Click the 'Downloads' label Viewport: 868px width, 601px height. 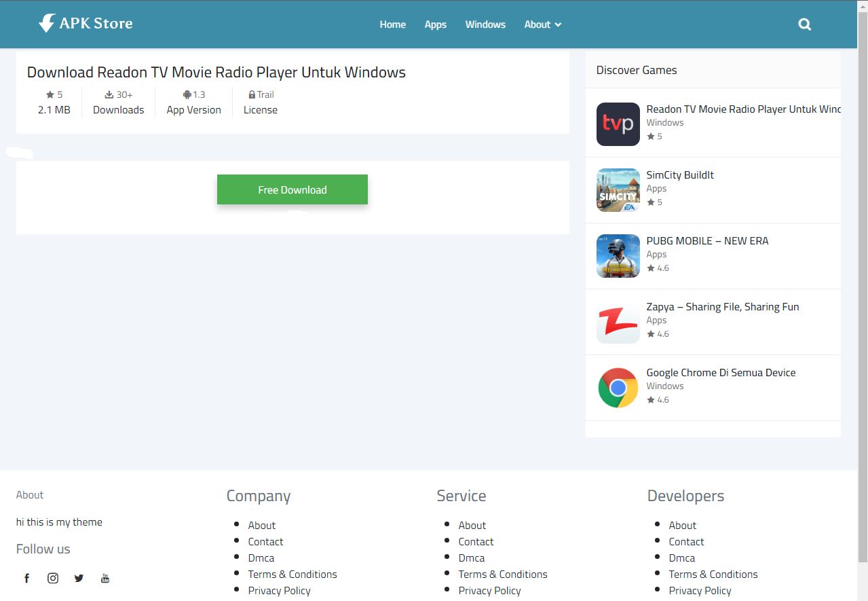point(119,110)
